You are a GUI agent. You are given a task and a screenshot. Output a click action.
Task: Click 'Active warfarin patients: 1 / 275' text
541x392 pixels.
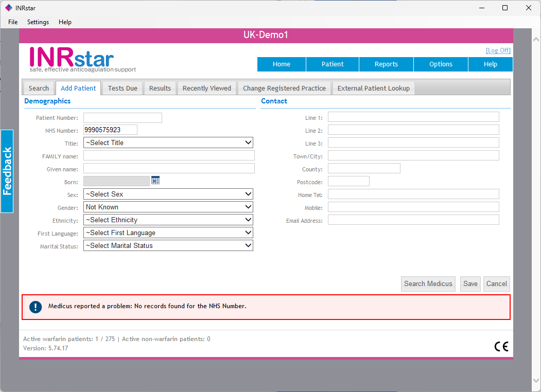(69, 339)
